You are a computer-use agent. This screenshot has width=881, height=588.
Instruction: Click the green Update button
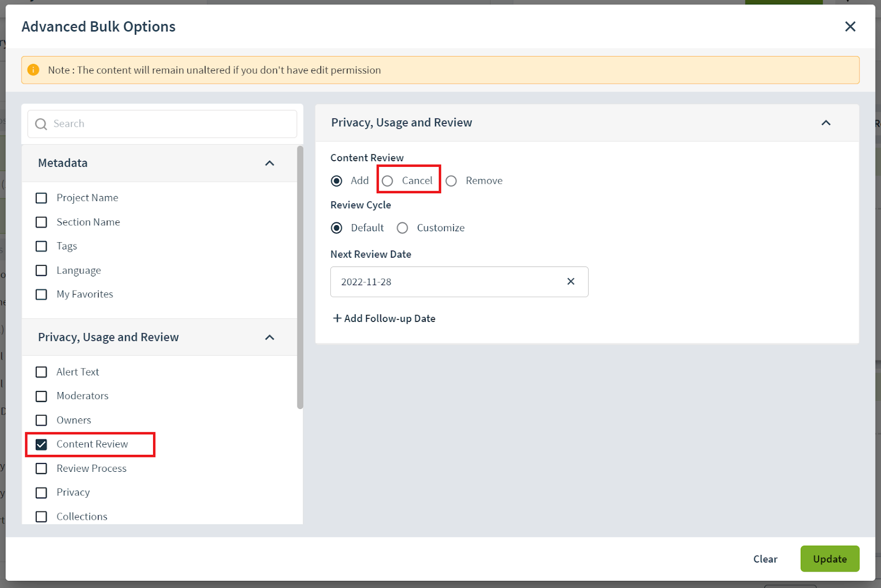830,559
